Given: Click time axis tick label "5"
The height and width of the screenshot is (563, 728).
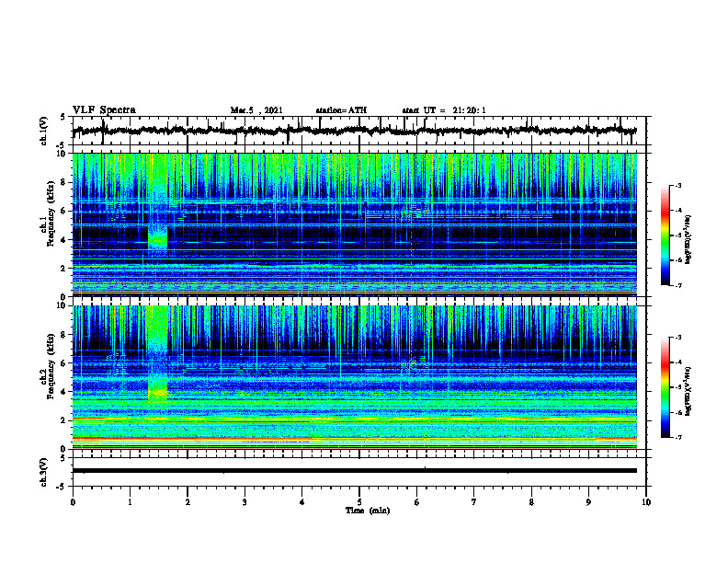Looking at the screenshot, I should coord(359,502).
